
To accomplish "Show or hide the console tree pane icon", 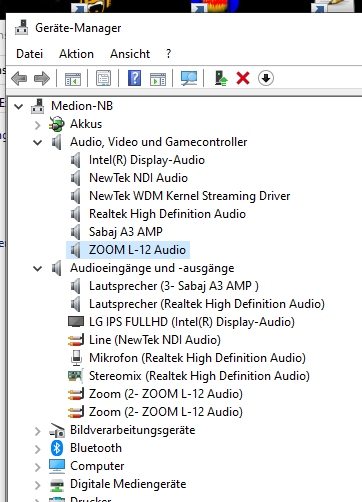I will 73,79.
